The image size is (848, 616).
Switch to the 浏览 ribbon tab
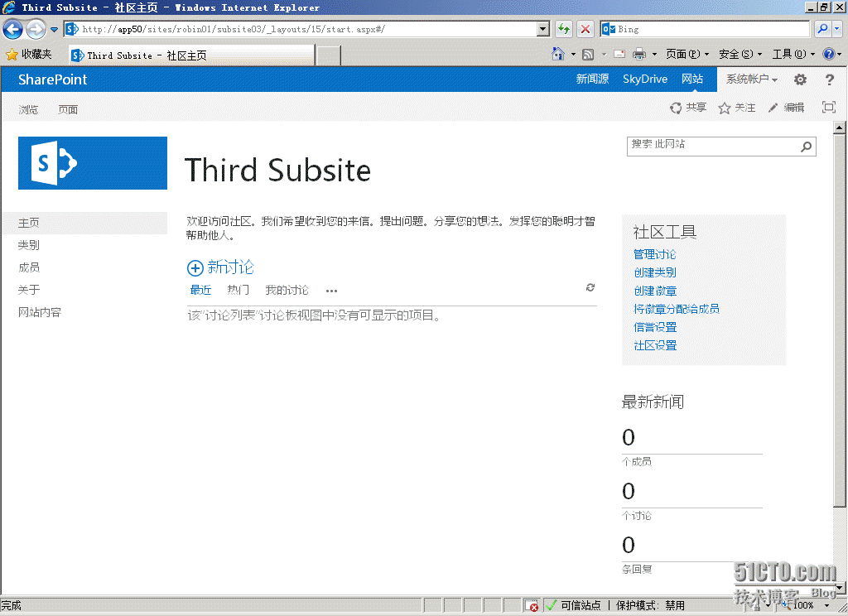[x=28, y=110]
